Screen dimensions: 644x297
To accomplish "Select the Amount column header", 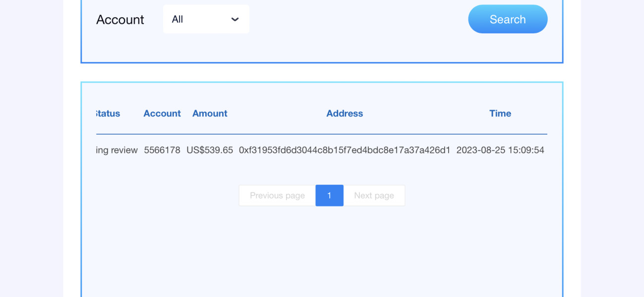I will (x=210, y=113).
